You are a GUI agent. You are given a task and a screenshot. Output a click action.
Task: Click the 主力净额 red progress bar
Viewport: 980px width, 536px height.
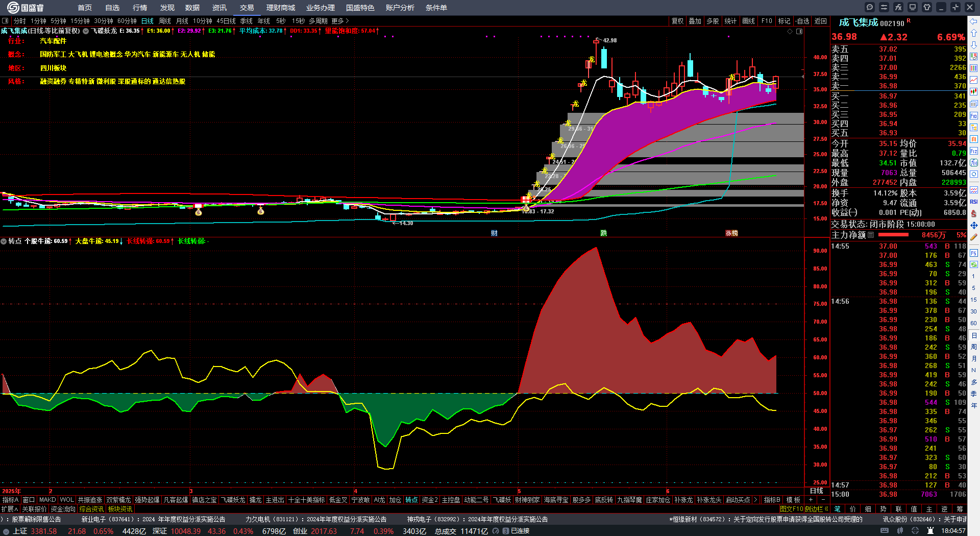coord(893,235)
